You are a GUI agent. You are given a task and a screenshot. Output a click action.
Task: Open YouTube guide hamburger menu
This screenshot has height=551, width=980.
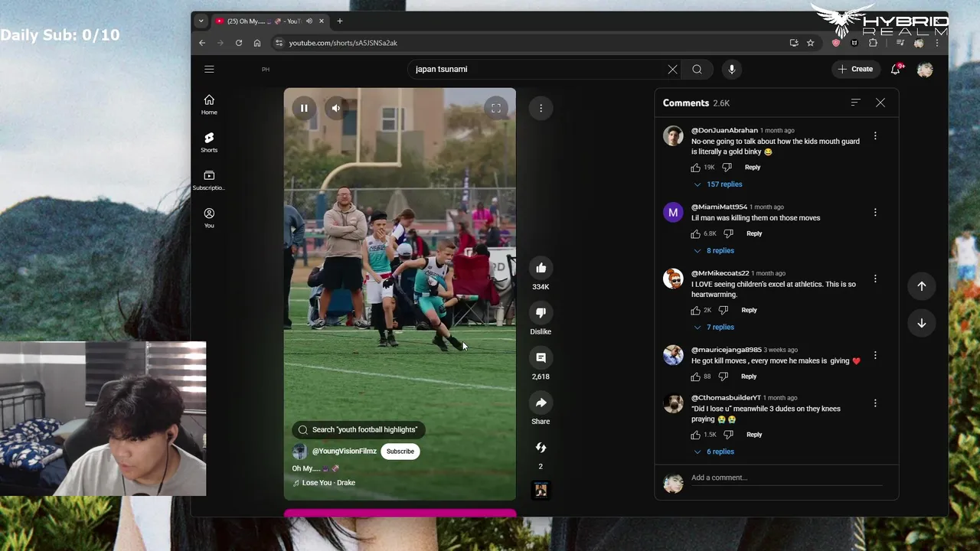coord(209,69)
